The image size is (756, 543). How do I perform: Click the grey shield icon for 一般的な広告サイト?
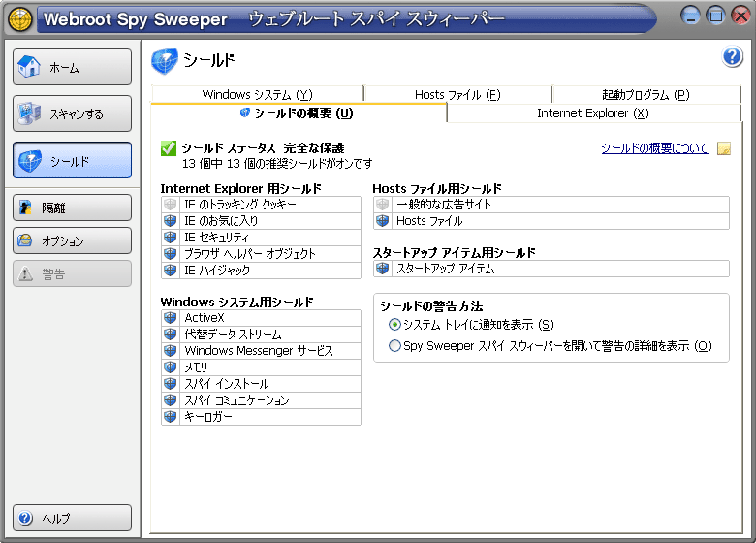tap(382, 205)
